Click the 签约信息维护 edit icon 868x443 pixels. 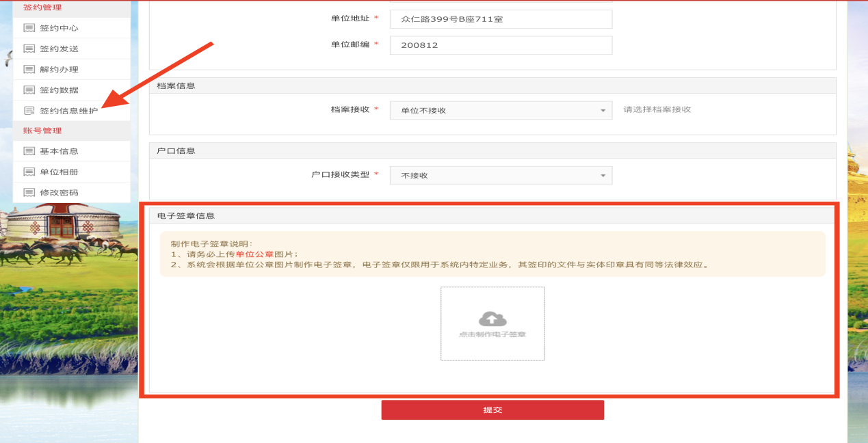point(29,110)
